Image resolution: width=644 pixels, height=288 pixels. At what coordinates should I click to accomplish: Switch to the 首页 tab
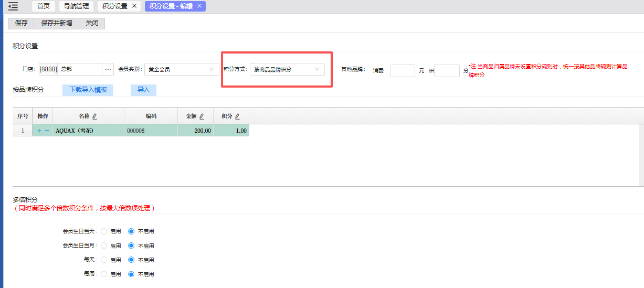click(x=44, y=6)
